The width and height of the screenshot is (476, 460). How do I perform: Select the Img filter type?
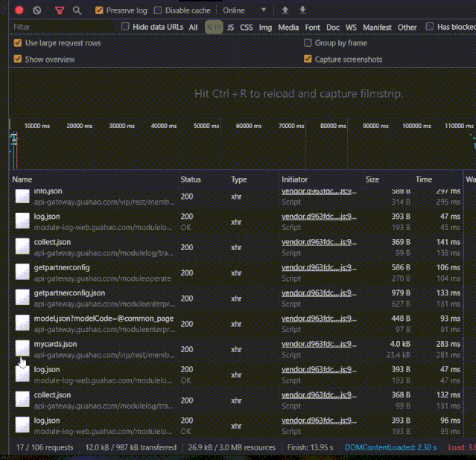(x=265, y=28)
